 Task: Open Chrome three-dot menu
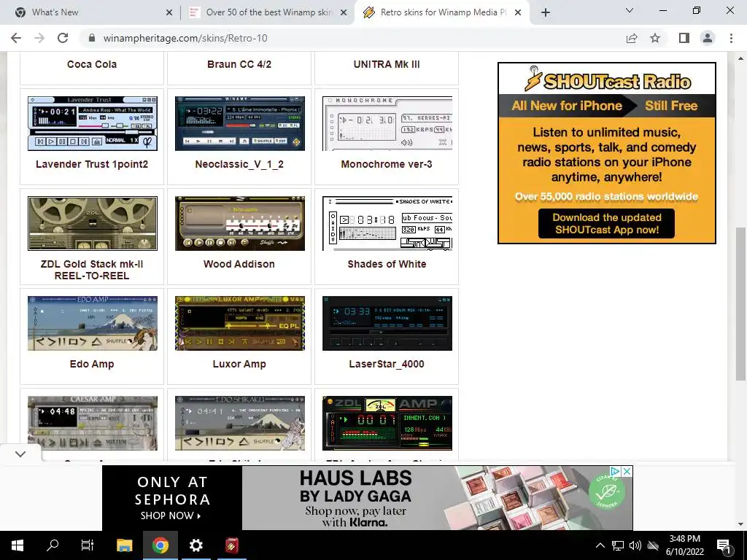tap(731, 38)
